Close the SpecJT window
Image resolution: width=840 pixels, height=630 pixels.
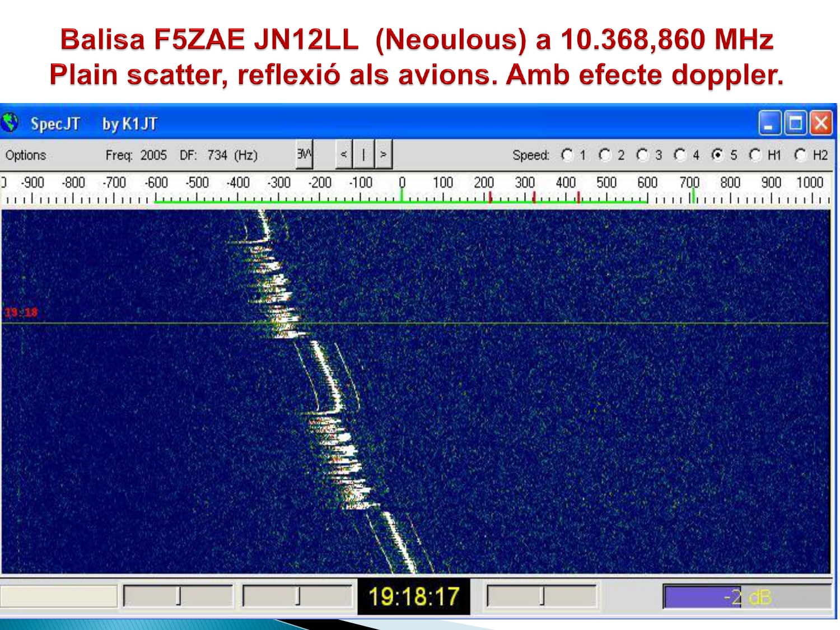(x=821, y=123)
